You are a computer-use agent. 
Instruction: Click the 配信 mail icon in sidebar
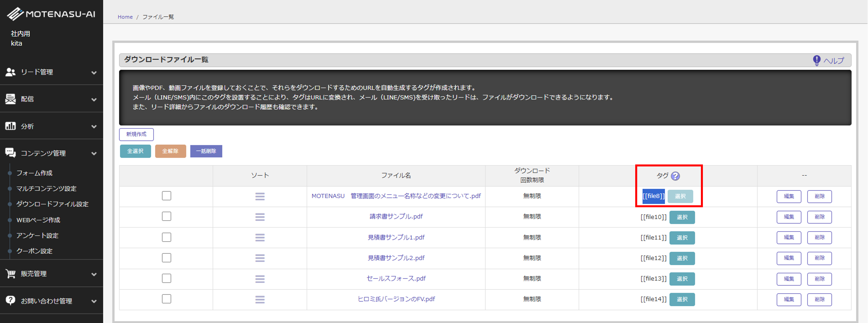pos(10,99)
